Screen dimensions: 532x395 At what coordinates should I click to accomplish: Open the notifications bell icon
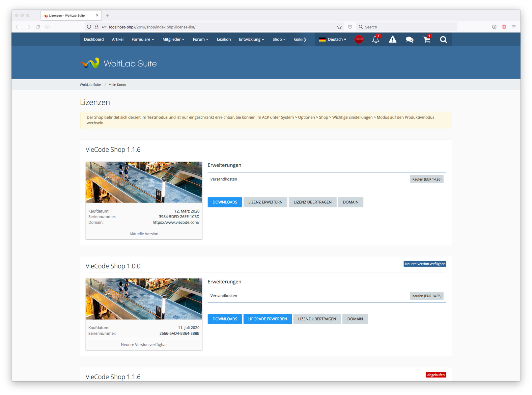click(x=376, y=39)
